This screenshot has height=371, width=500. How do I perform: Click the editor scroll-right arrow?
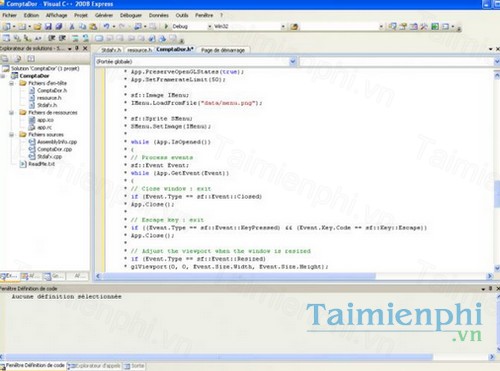[490, 276]
